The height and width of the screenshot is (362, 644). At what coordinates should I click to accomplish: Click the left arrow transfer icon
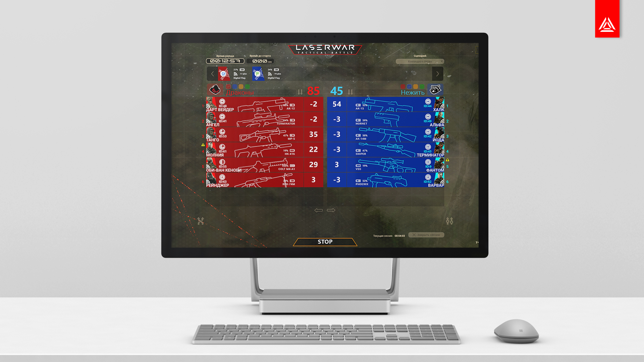[x=318, y=210]
